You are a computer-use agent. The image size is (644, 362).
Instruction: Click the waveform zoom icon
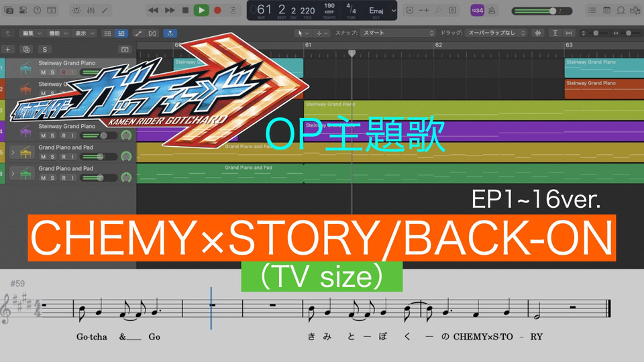538,34
